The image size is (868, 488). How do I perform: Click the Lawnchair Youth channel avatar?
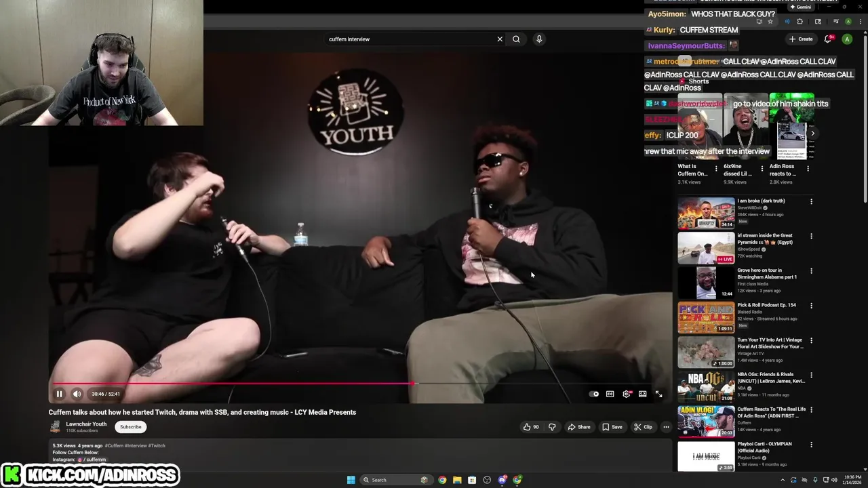(x=55, y=427)
